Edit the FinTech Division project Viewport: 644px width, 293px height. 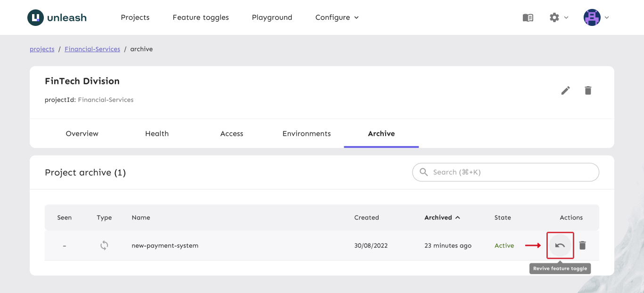pyautogui.click(x=566, y=90)
